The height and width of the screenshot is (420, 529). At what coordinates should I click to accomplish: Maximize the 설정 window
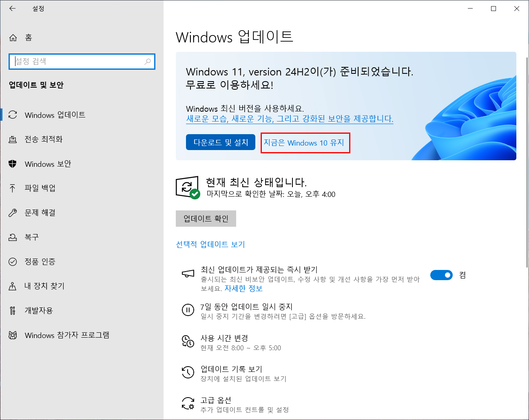(494, 9)
